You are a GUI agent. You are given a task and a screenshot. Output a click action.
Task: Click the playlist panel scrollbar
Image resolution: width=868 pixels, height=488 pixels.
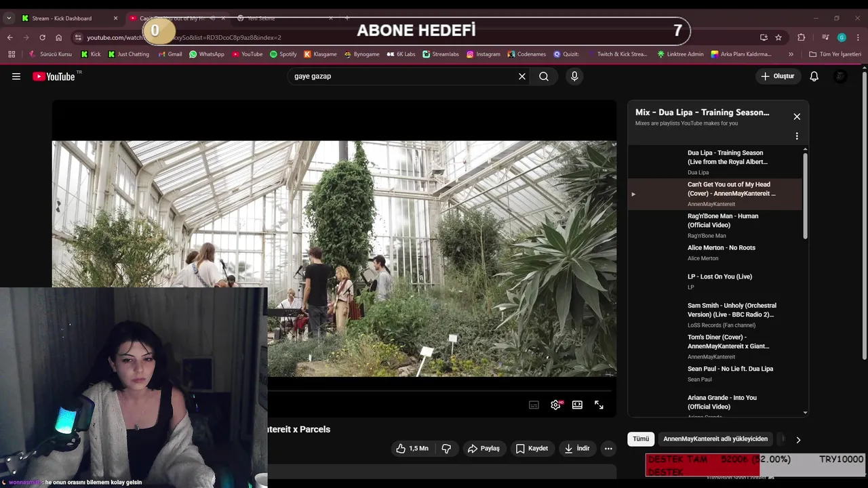[805, 195]
